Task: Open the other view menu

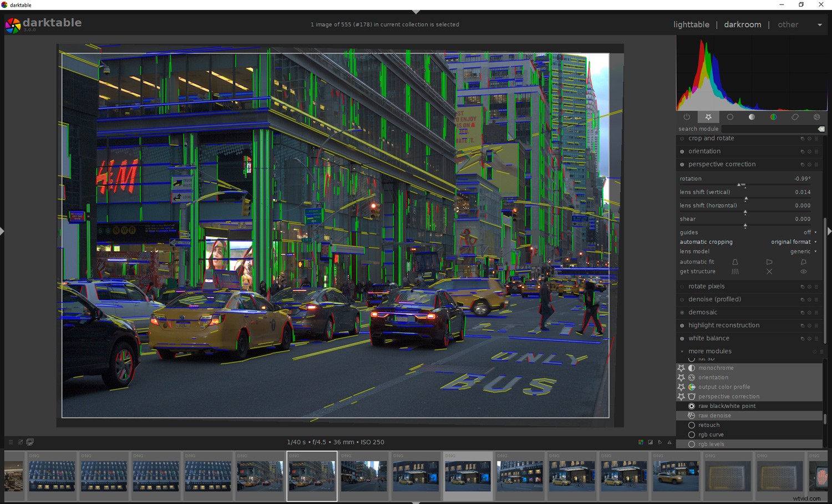Action: click(788, 24)
